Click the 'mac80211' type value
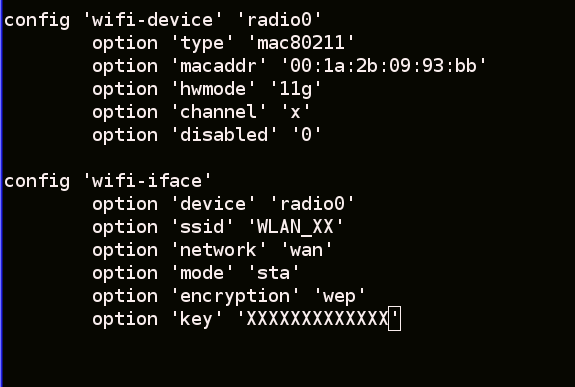The width and height of the screenshot is (575, 387). pyautogui.click(x=301, y=43)
